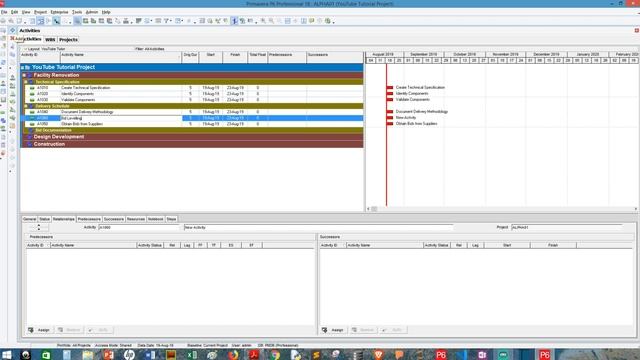Switch to the Projects tab
Image resolution: width=640 pixels, height=360 pixels.
[68, 40]
